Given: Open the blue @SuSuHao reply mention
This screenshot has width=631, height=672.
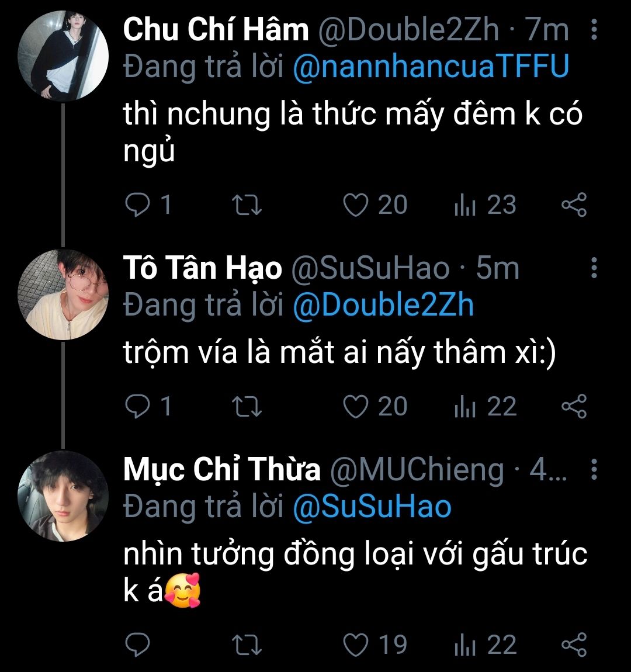Looking at the screenshot, I should coord(372,507).
